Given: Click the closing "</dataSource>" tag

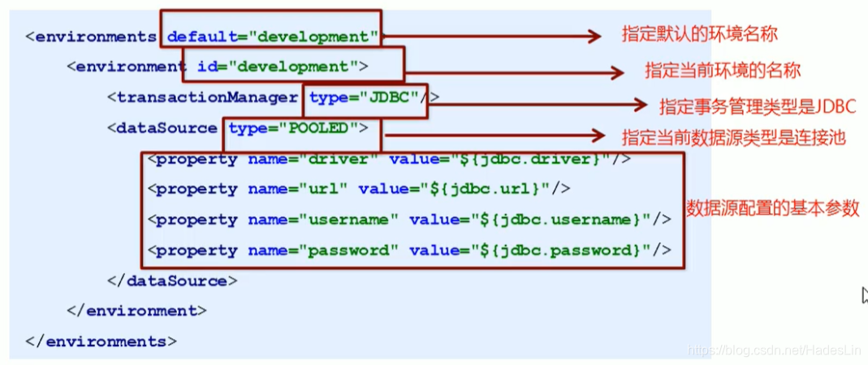Looking at the screenshot, I should pos(172,280).
